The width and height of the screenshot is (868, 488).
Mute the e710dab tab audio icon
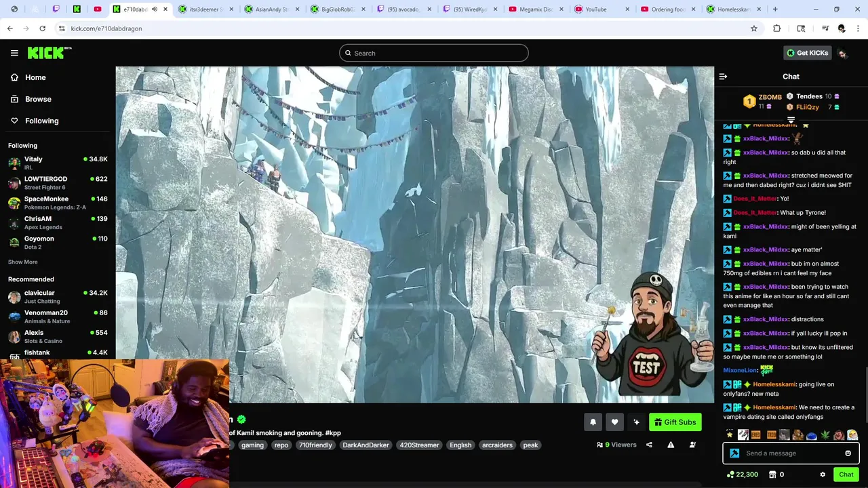(155, 9)
